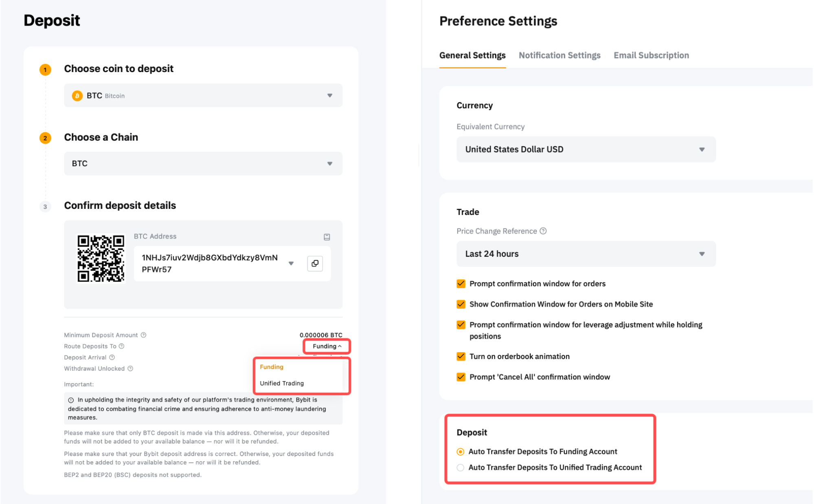Expand the Choose a Chain dropdown
This screenshot has width=814, height=504.
[203, 164]
